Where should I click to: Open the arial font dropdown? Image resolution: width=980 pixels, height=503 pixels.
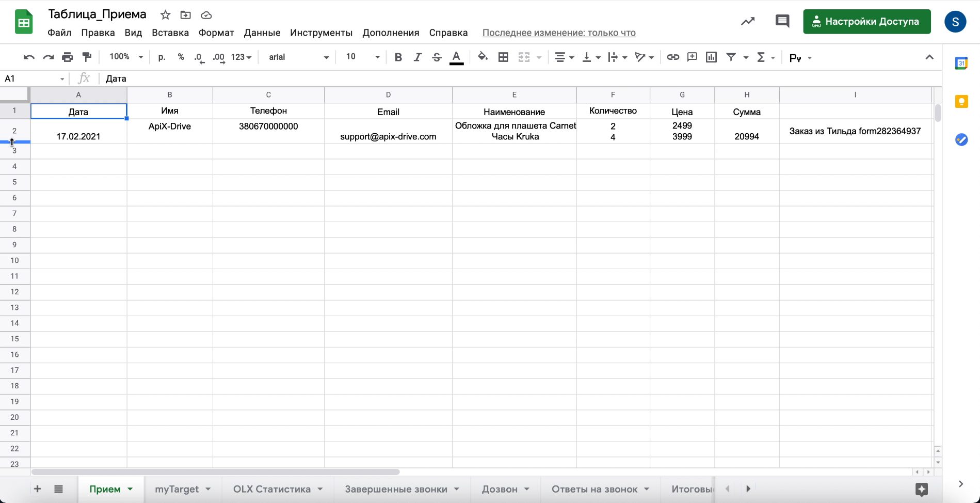click(298, 57)
